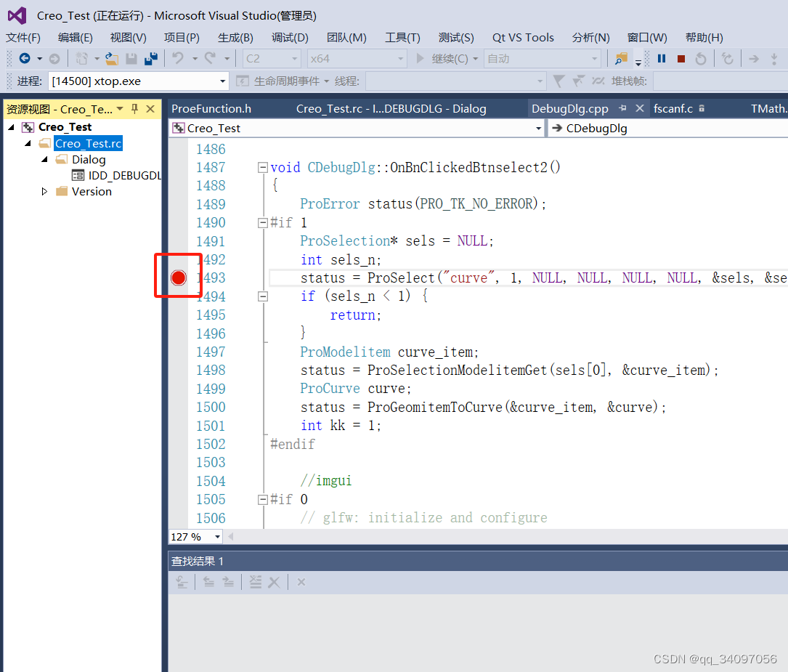Click the filter threads funnel icon
The height and width of the screenshot is (672, 788).
[x=558, y=81]
